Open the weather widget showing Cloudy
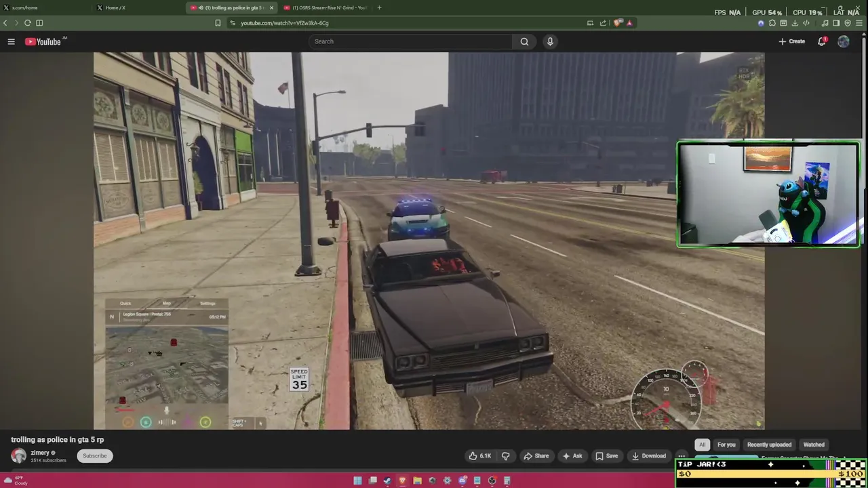 17,481
